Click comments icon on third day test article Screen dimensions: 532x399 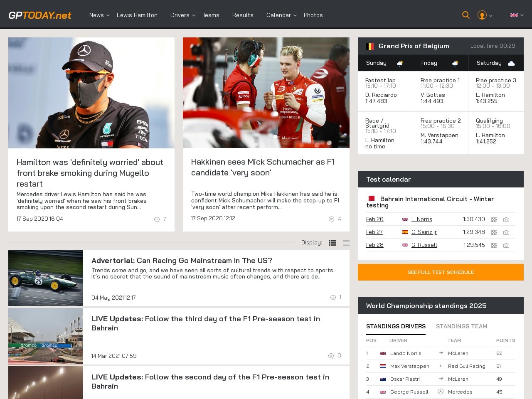[331, 356]
